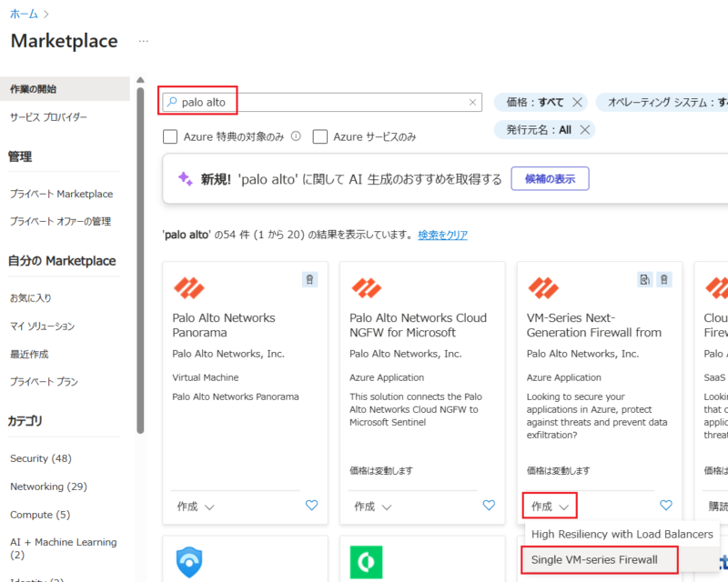Filter by Compute (5) category
Screen dimensions: 728x582
click(x=40, y=515)
